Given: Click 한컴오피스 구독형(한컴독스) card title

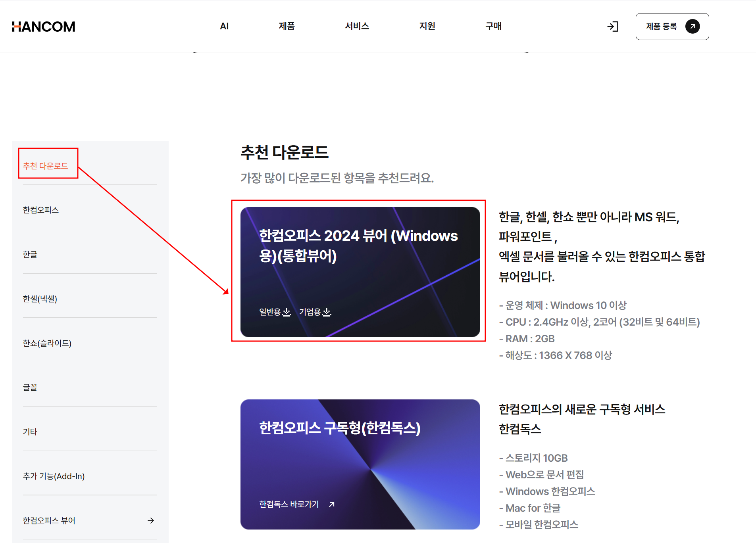Looking at the screenshot, I should 340,428.
